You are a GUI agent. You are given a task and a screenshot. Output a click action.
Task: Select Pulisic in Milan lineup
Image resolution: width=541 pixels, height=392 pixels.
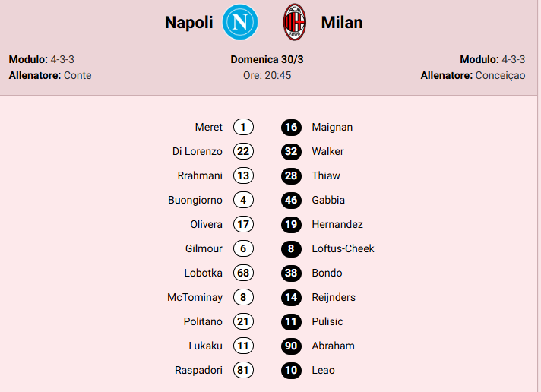[327, 321]
